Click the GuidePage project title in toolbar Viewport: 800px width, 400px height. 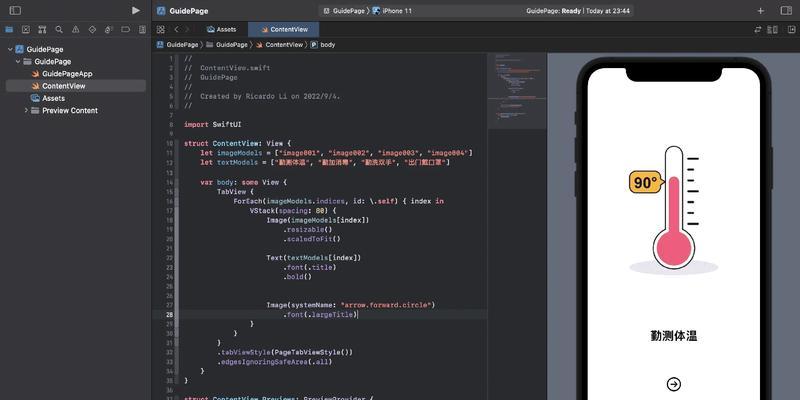(189, 11)
